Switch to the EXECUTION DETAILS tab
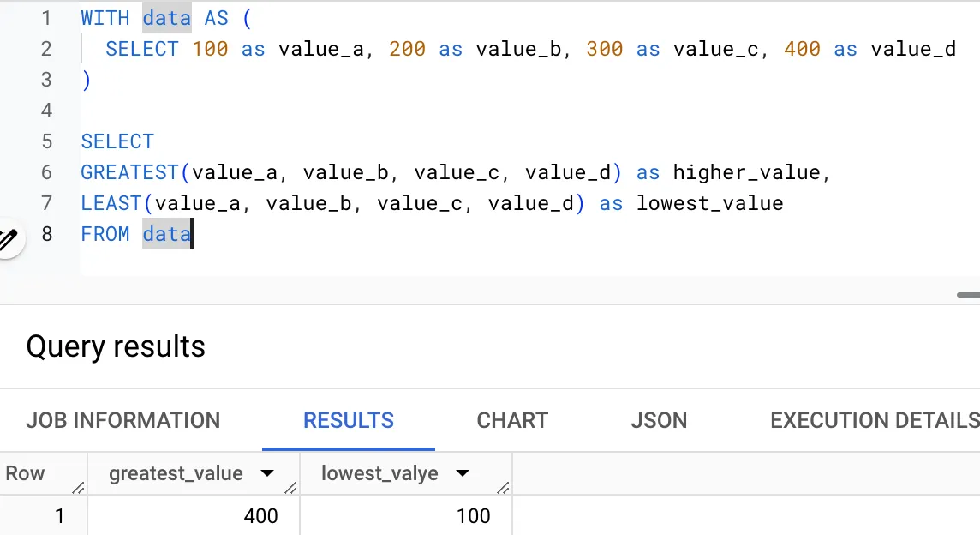980x535 pixels. tap(873, 420)
